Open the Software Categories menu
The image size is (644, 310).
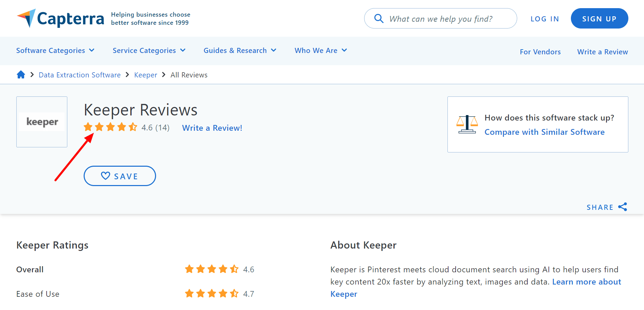51,51
